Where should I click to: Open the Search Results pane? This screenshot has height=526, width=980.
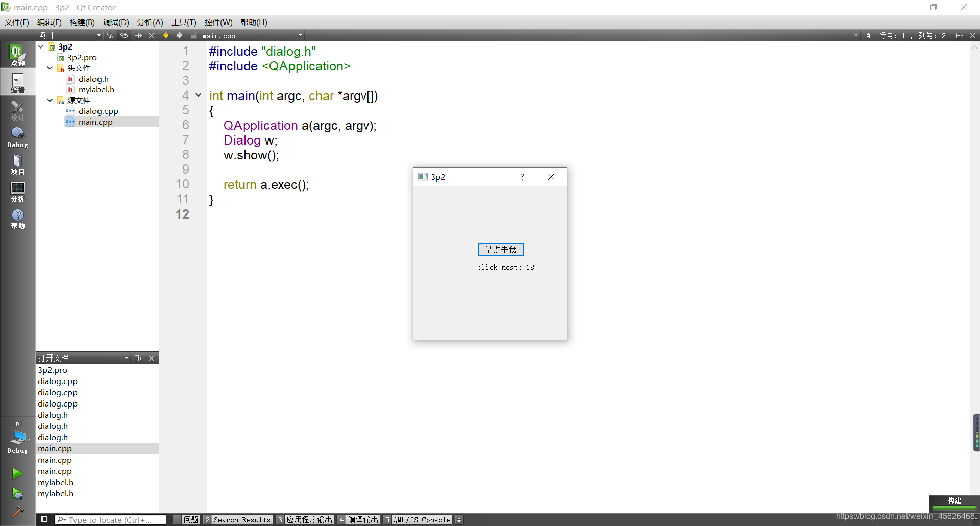point(238,519)
